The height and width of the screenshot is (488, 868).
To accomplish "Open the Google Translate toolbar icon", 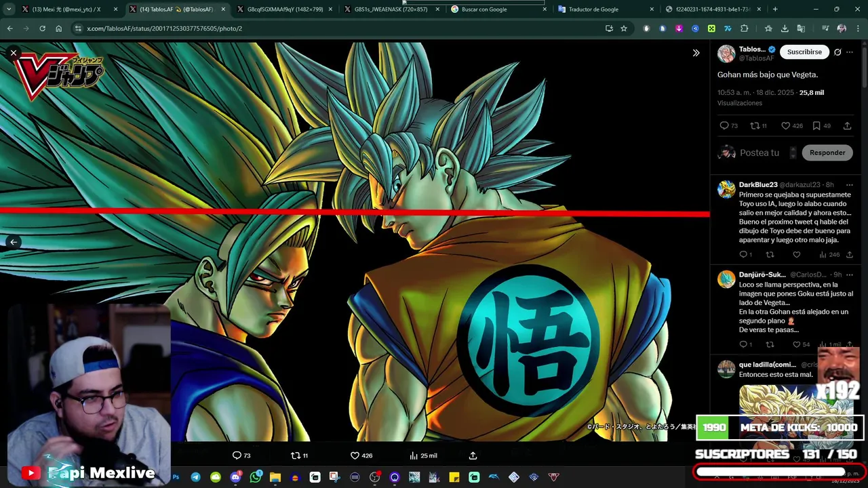I will (801, 28).
